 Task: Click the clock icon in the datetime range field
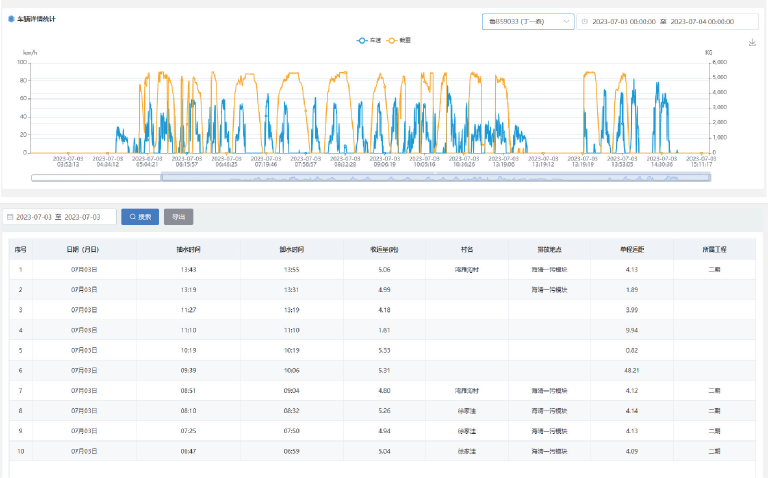[584, 22]
